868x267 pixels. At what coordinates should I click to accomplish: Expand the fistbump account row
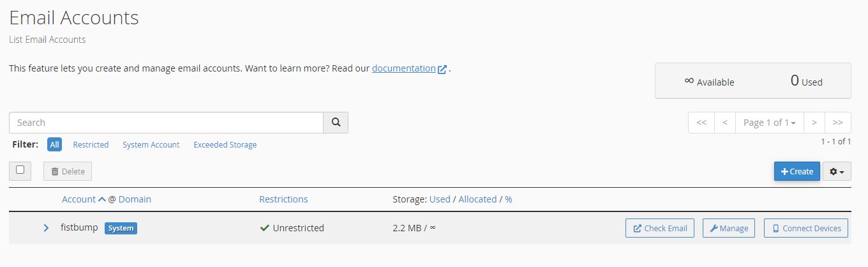tap(46, 228)
